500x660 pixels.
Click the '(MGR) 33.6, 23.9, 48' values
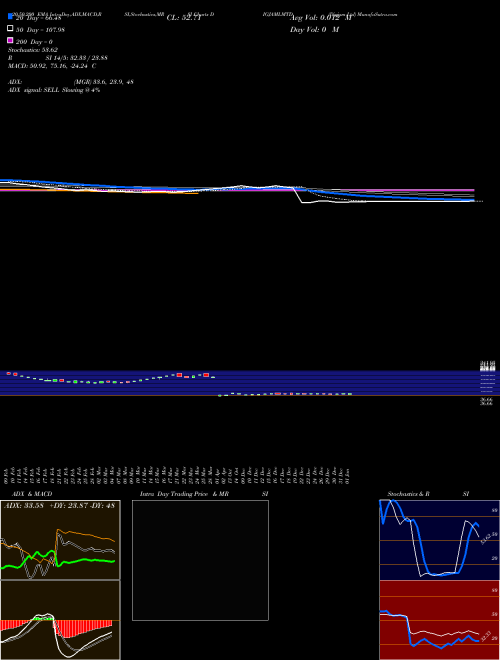[x=104, y=82]
